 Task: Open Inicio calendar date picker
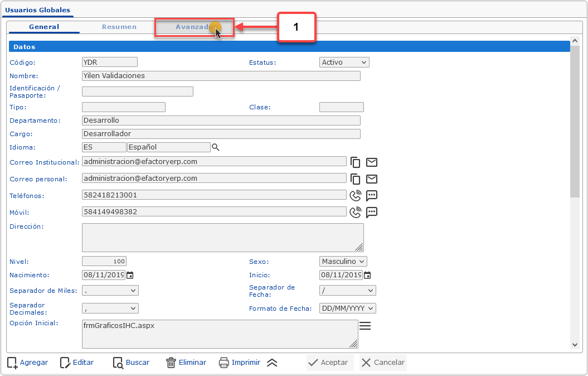pos(367,275)
